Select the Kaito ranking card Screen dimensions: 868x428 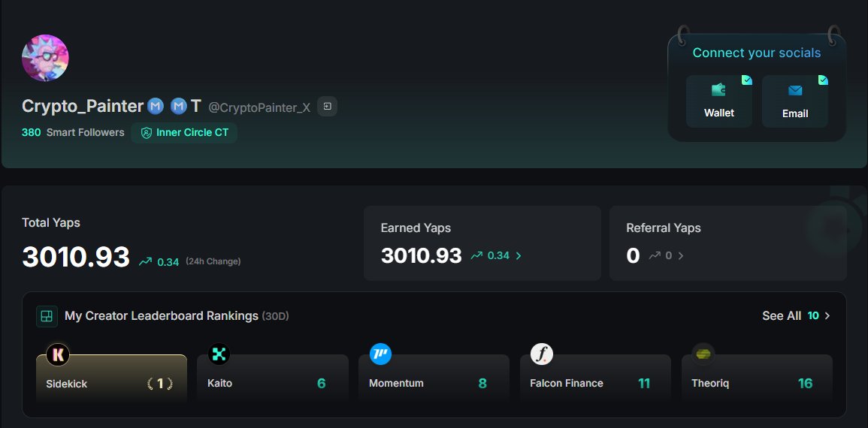click(x=272, y=383)
